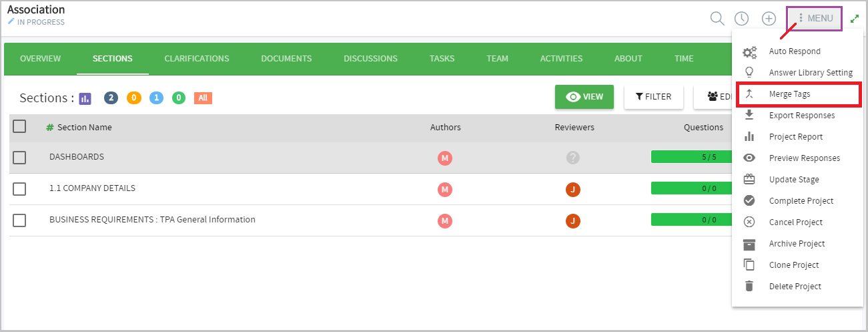Toggle the select-all checkbox in table header

point(19,126)
